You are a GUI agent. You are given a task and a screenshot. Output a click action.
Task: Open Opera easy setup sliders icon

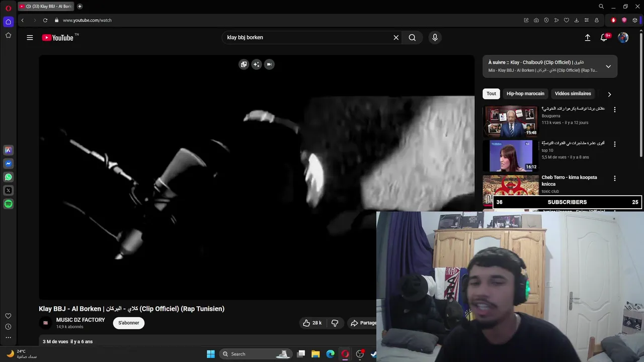(x=587, y=20)
